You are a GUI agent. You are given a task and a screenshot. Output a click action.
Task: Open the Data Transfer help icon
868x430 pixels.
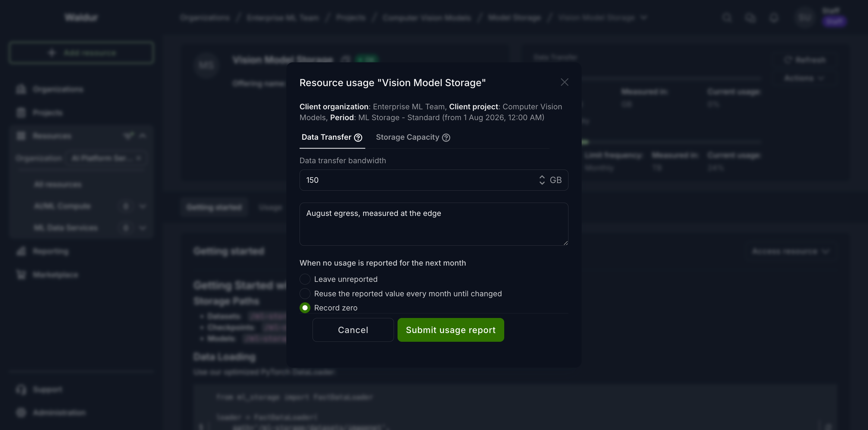(358, 137)
